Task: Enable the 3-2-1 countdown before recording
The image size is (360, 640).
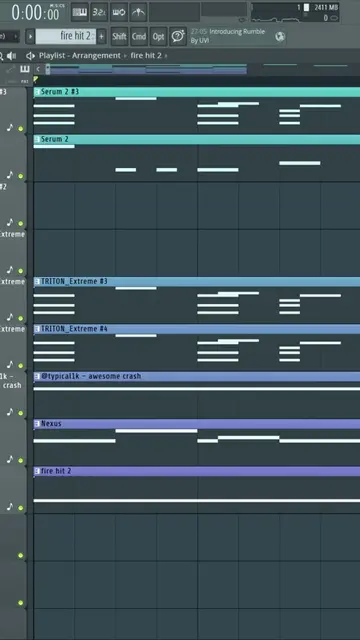Action: click(x=99, y=12)
